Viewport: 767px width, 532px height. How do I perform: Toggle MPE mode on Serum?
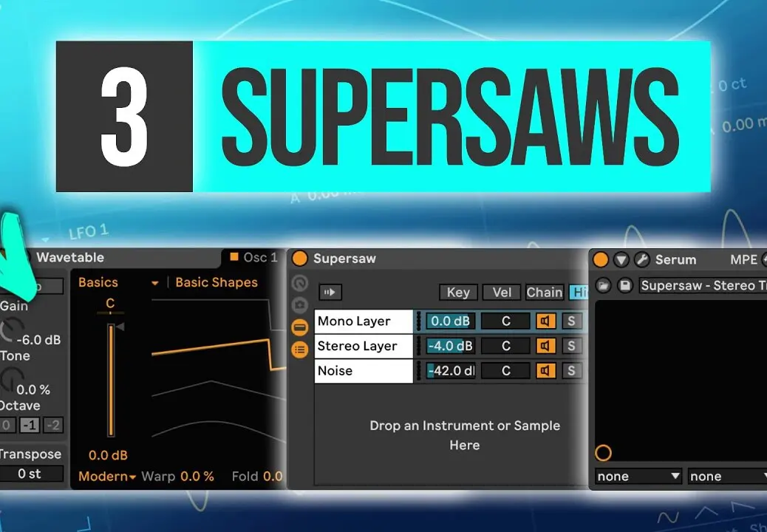tap(743, 259)
